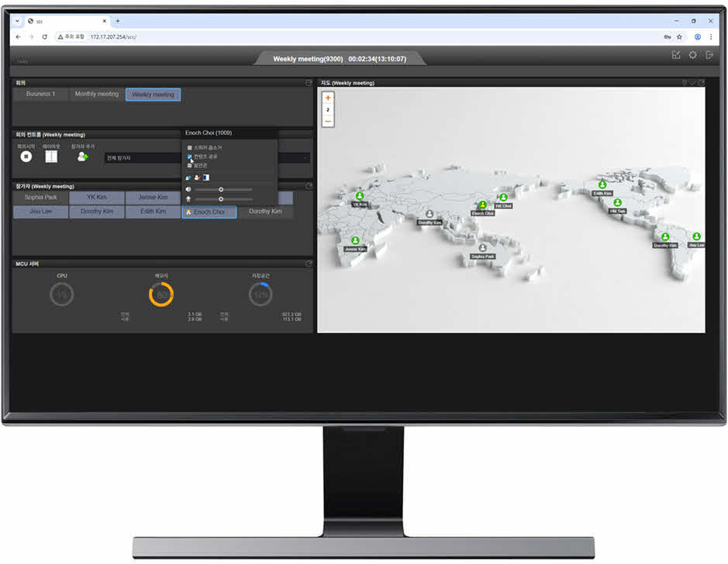Click the stop meeting icon

pyautogui.click(x=26, y=156)
